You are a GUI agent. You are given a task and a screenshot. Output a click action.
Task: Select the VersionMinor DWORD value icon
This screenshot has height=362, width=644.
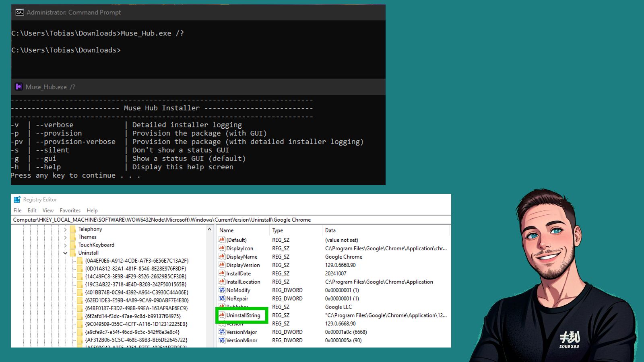[222, 340]
